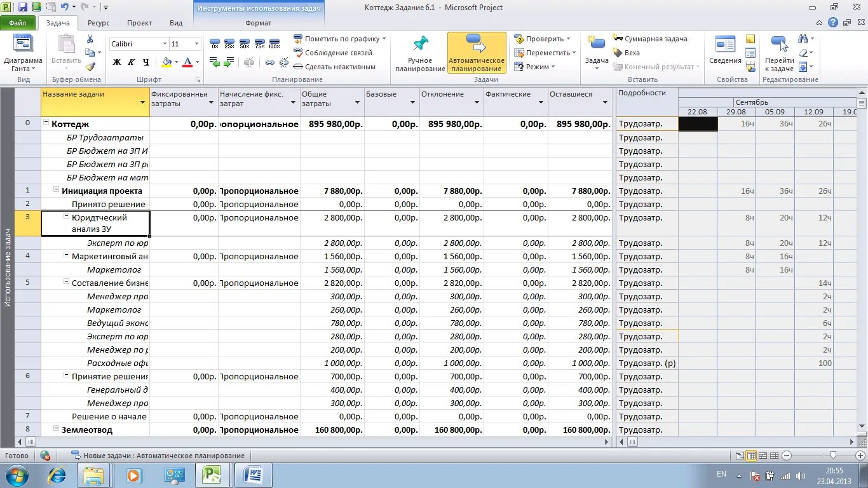The width and height of the screenshot is (868, 488).
Task: Click the Unlink Tasks broken chain icon
Action: (283, 63)
